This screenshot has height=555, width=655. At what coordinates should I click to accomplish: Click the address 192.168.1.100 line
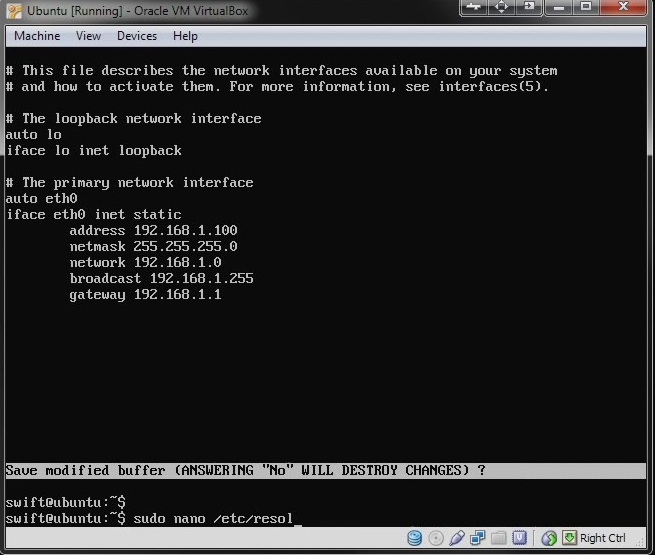(x=153, y=231)
